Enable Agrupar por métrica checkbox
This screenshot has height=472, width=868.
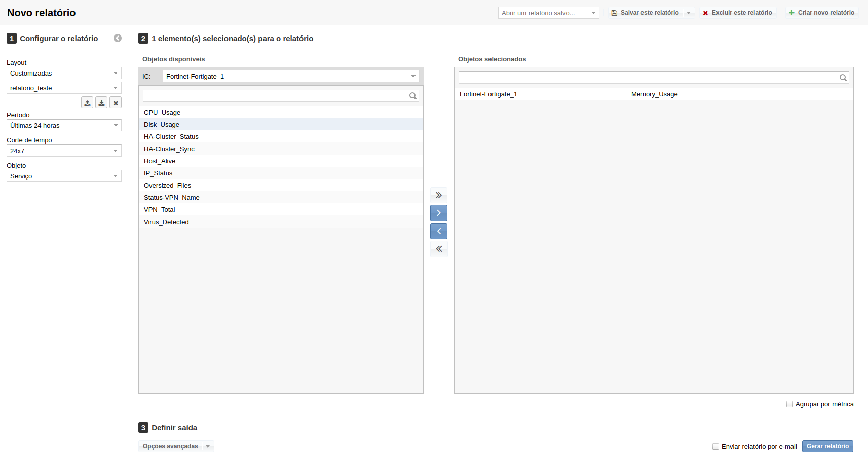tap(789, 404)
